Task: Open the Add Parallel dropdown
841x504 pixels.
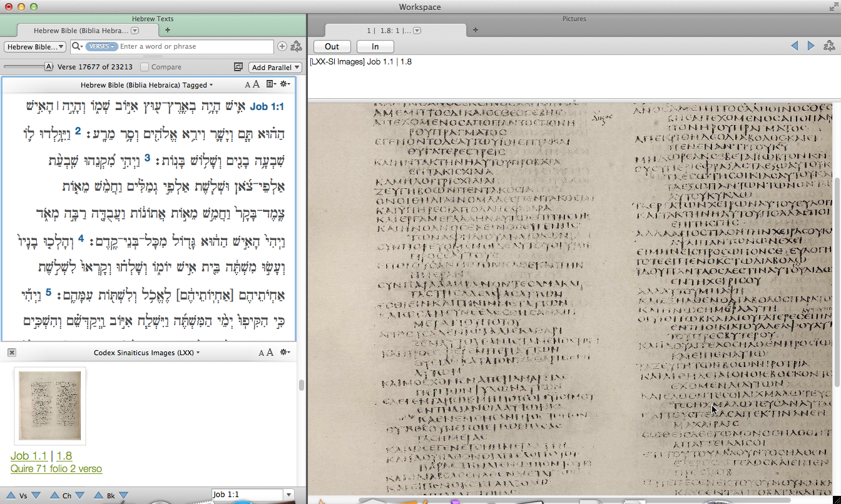Action: (275, 67)
